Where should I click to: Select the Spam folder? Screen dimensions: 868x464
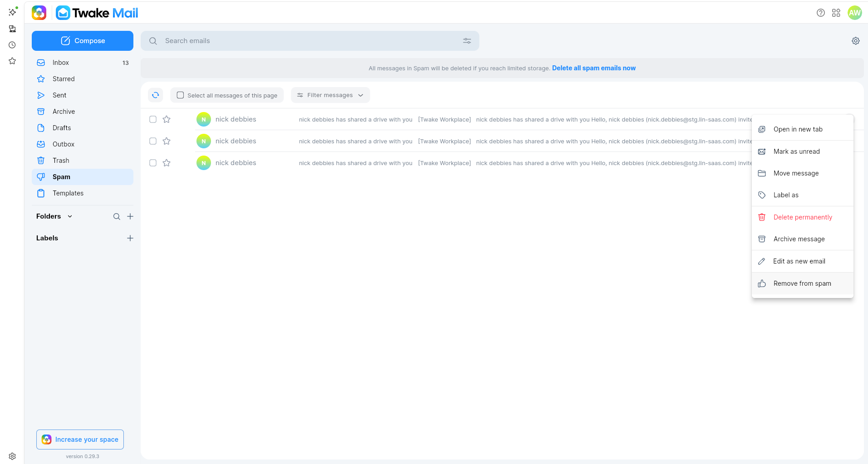83,177
